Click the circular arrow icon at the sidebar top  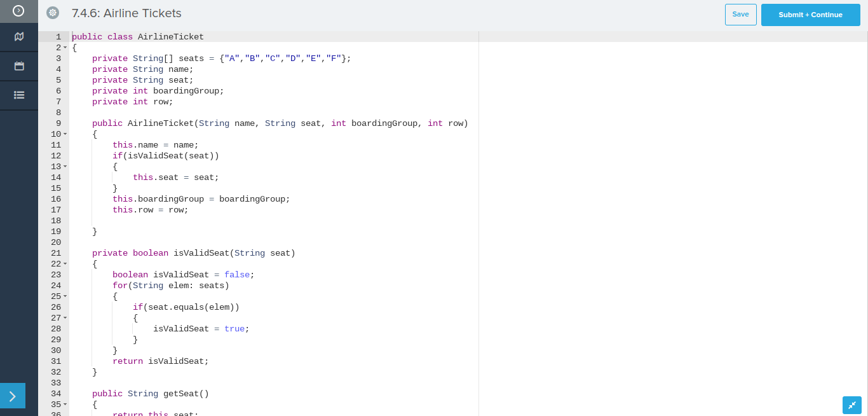[x=18, y=11]
